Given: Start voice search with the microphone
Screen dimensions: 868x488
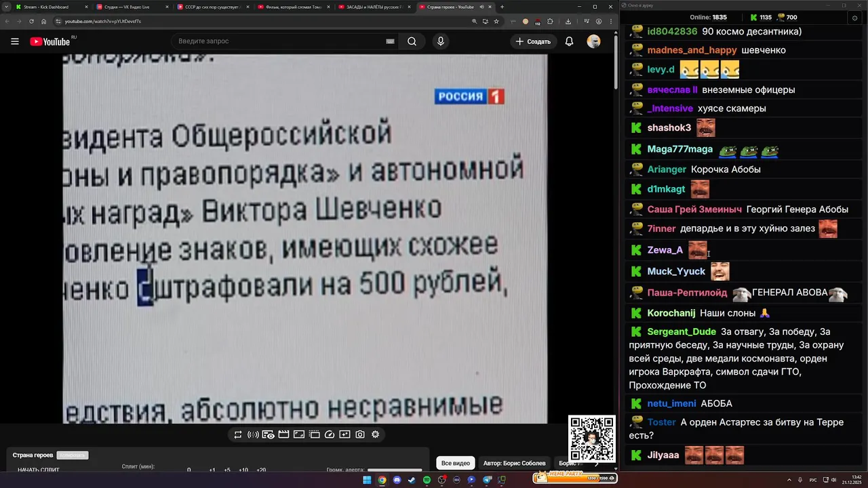Looking at the screenshot, I should [x=441, y=41].
